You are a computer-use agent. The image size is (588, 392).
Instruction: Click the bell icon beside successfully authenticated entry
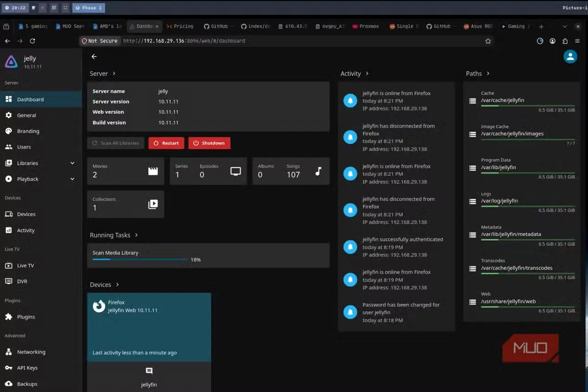[350, 247]
